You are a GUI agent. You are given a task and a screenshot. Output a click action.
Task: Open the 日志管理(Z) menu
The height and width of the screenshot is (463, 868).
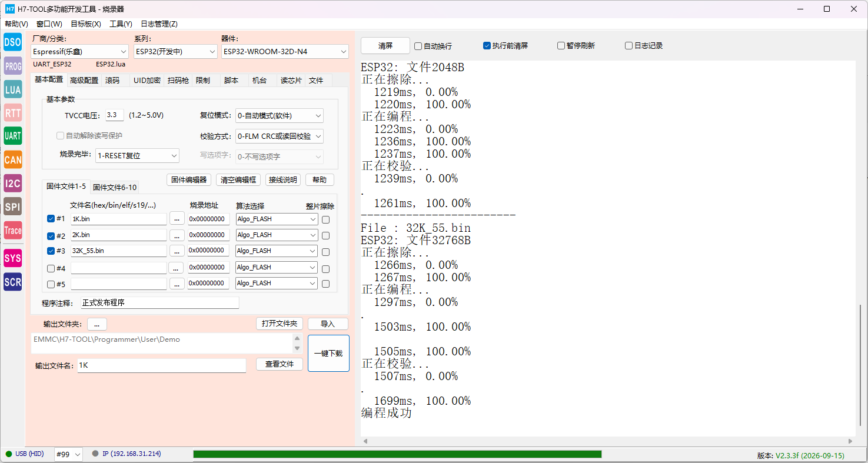click(x=159, y=24)
